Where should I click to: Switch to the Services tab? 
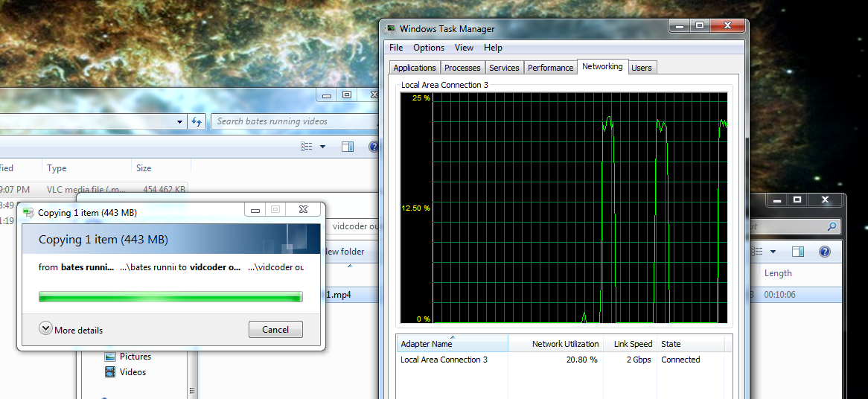(504, 68)
